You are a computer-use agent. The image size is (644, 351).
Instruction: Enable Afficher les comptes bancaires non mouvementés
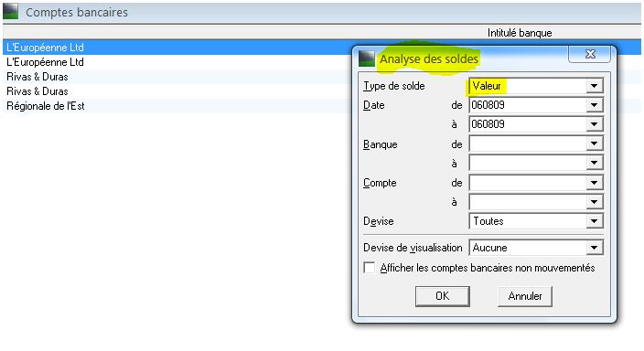tap(370, 268)
